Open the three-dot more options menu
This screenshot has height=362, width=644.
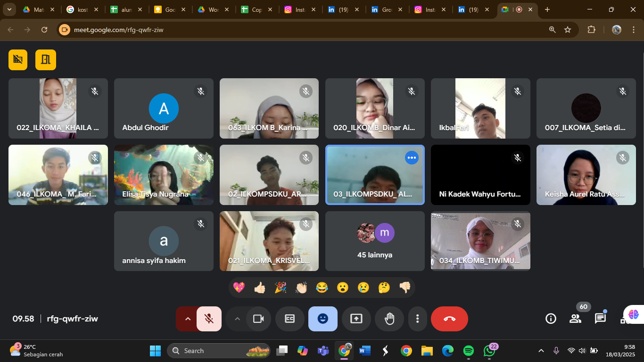(417, 319)
